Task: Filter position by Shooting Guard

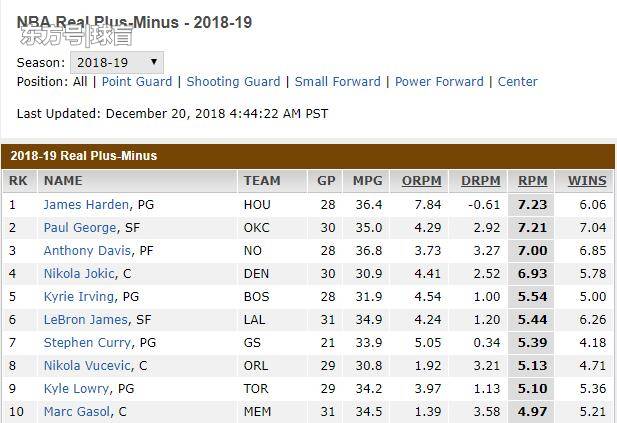Action: click(x=233, y=82)
